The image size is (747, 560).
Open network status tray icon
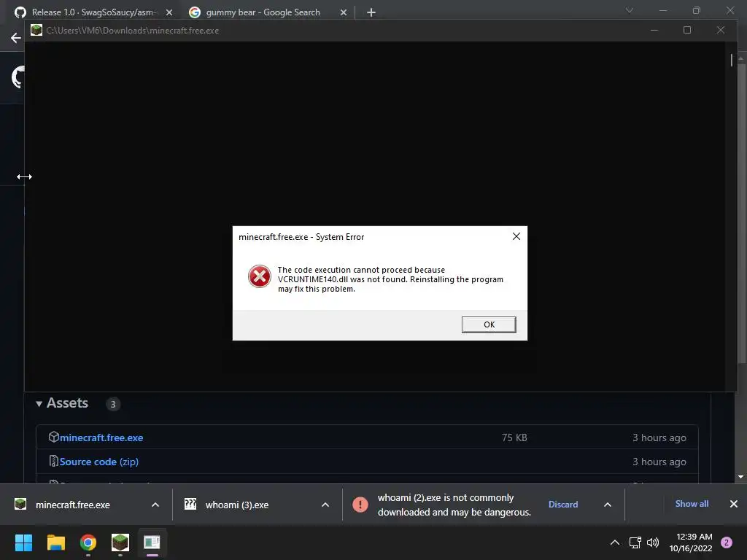pos(635,542)
